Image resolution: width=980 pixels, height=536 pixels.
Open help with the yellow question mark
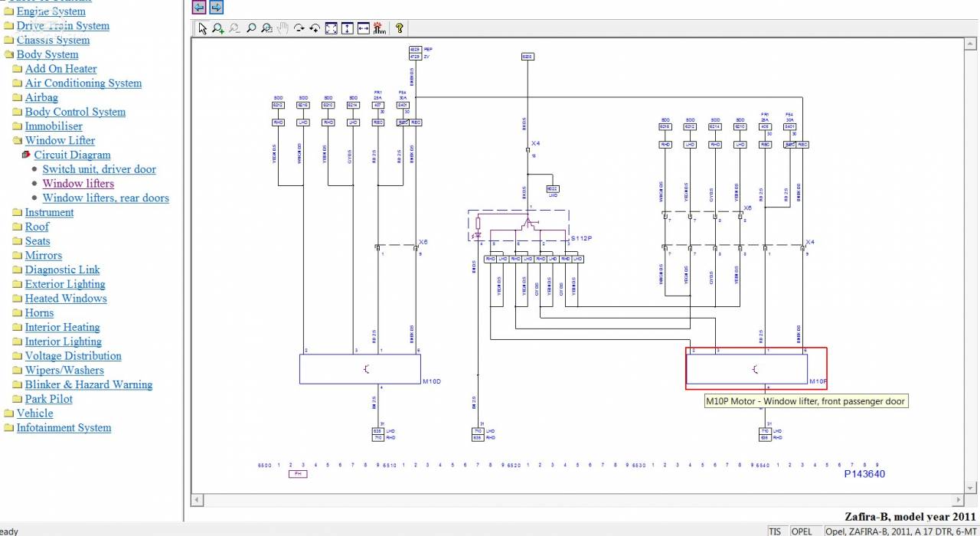pos(399,28)
